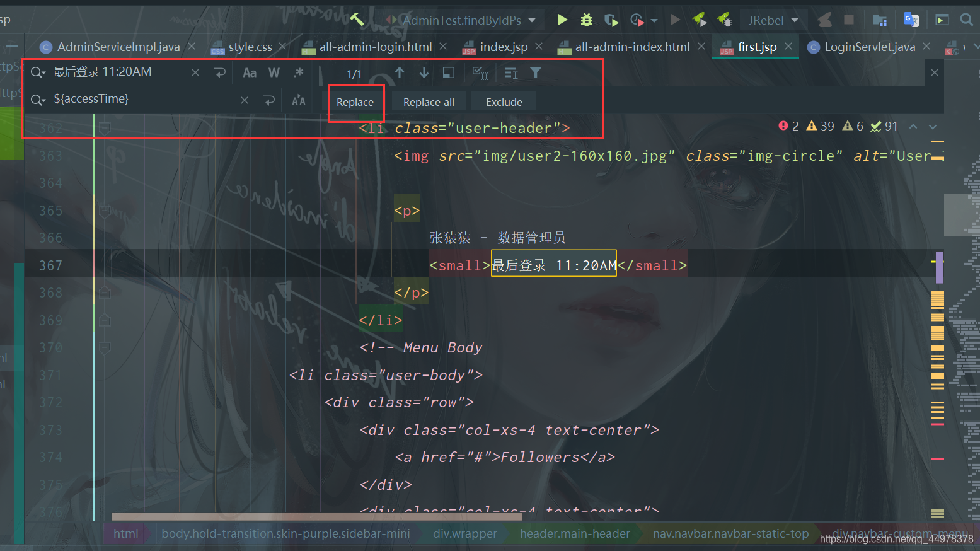Viewport: 980px width, 551px height.
Task: Click the warnings count showing 39
Action: (x=820, y=126)
